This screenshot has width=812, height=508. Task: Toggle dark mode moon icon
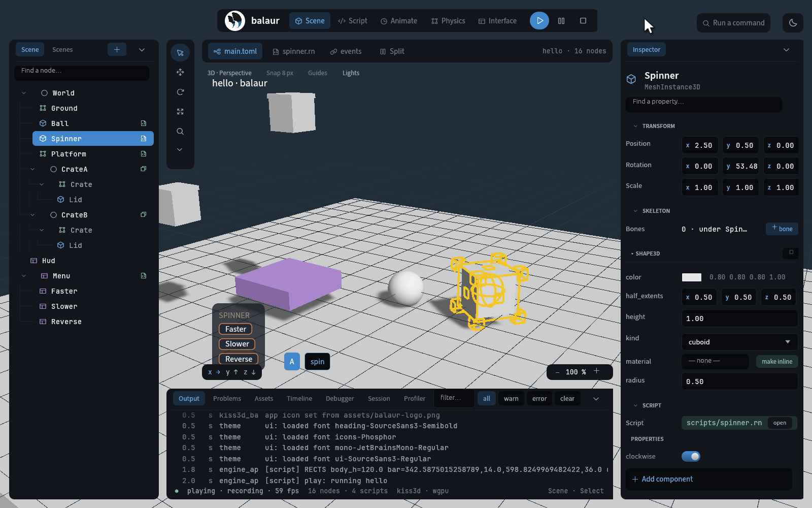point(793,23)
